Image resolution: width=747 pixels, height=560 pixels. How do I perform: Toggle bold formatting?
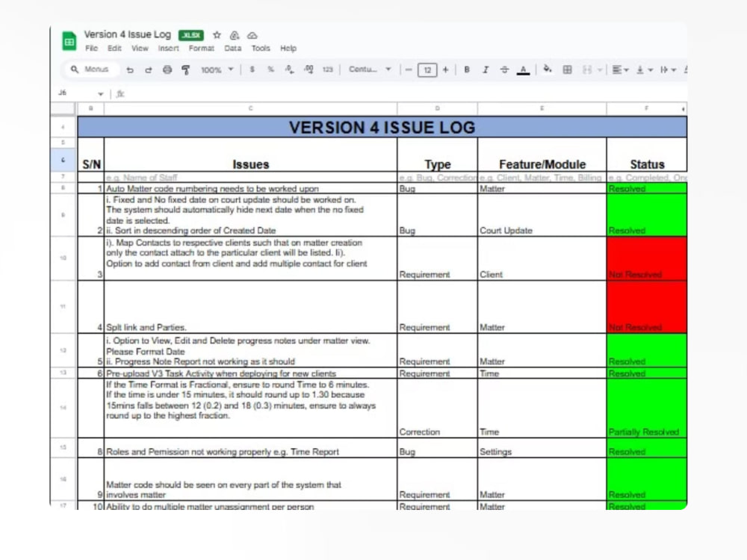click(x=467, y=69)
